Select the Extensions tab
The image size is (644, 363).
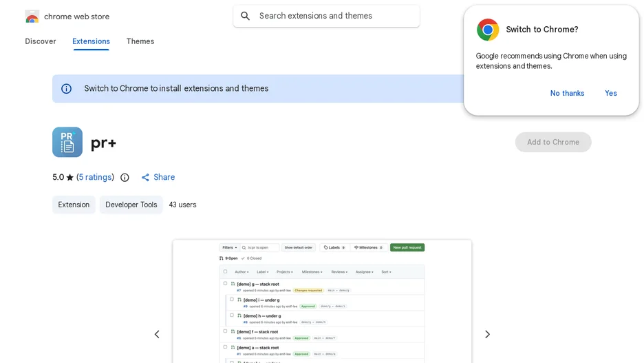[92, 41]
